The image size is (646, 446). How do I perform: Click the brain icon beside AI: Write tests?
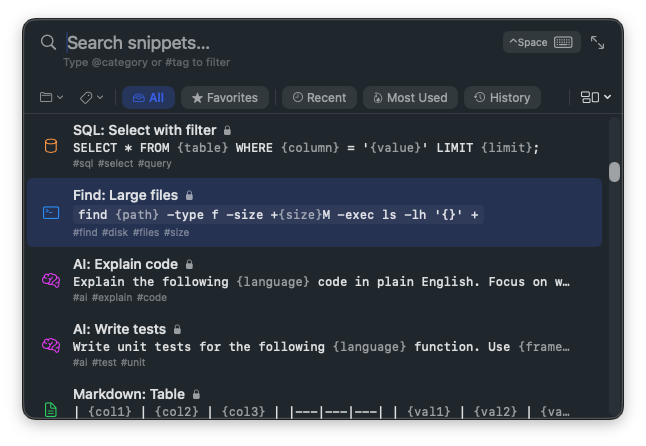point(51,345)
